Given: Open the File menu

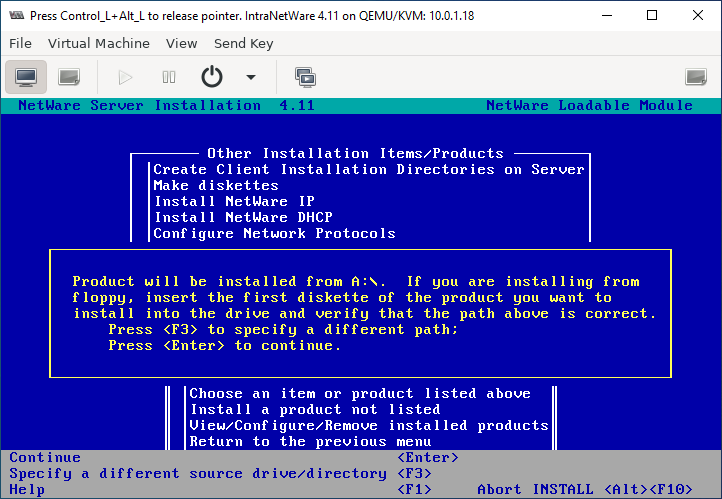Looking at the screenshot, I should tap(20, 43).
